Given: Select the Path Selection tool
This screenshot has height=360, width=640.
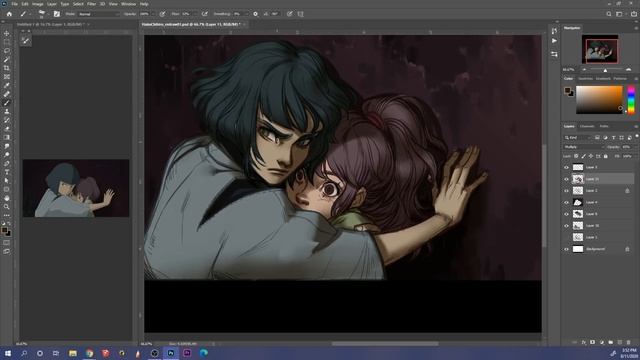Looking at the screenshot, I should 7,180.
